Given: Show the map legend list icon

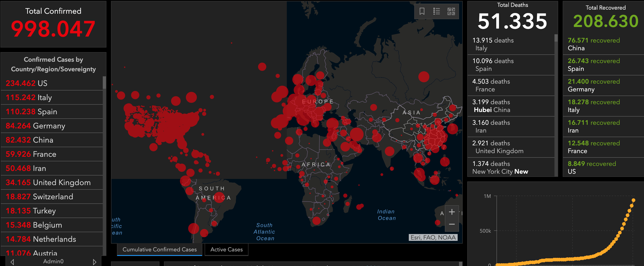Looking at the screenshot, I should click(436, 11).
